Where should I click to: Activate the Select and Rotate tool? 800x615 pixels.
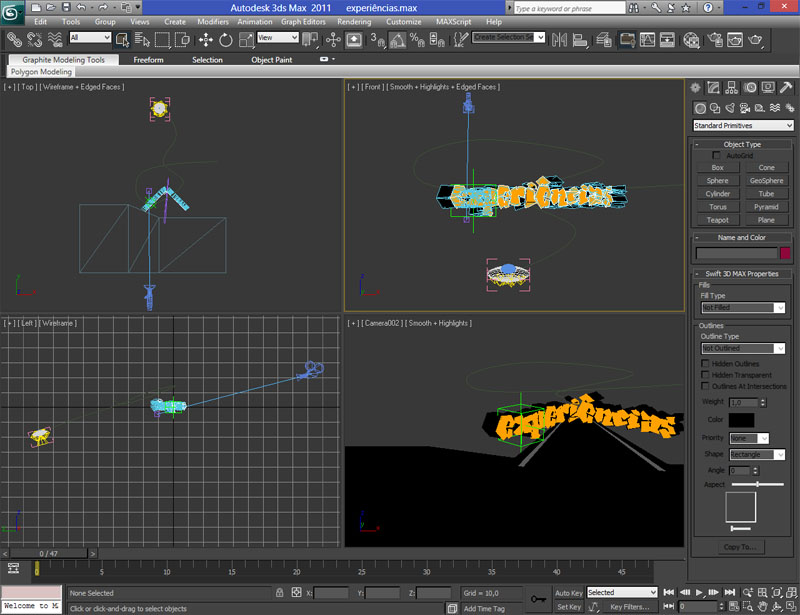tap(225, 40)
